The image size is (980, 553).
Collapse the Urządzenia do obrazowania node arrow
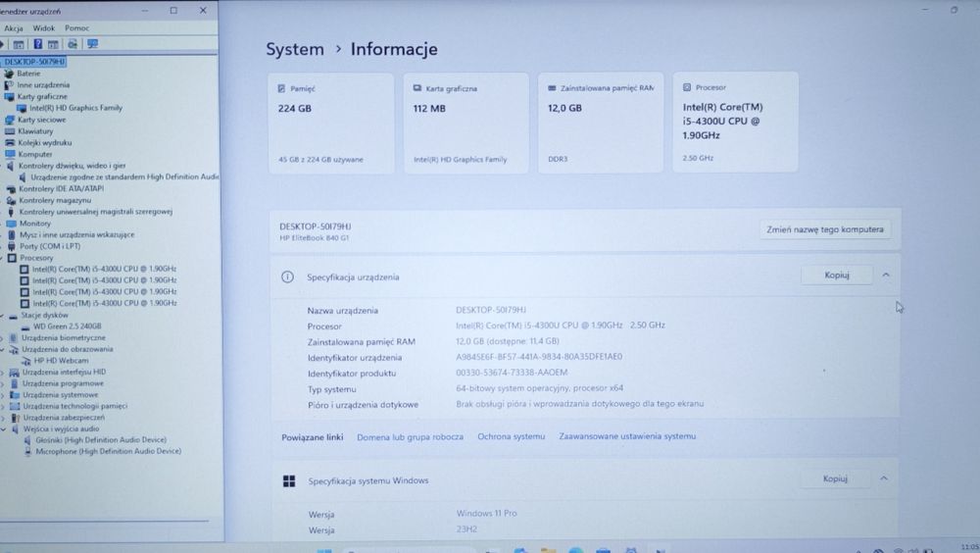click(x=3, y=350)
